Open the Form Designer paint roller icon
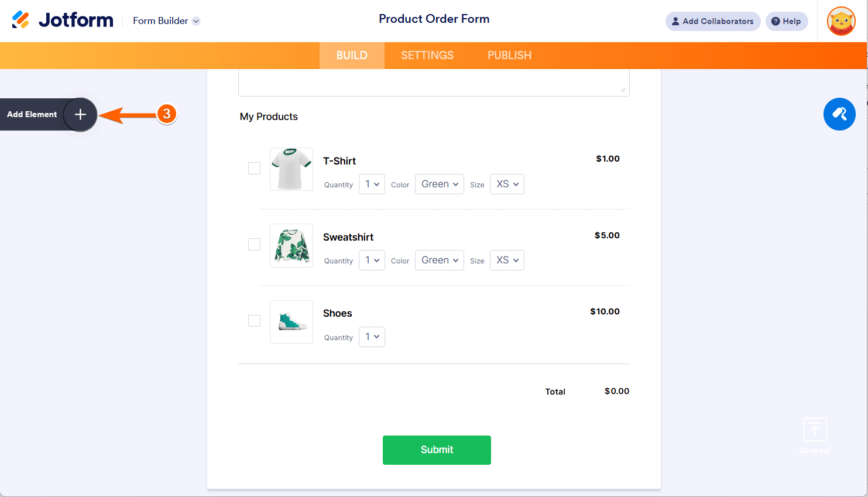 point(839,114)
